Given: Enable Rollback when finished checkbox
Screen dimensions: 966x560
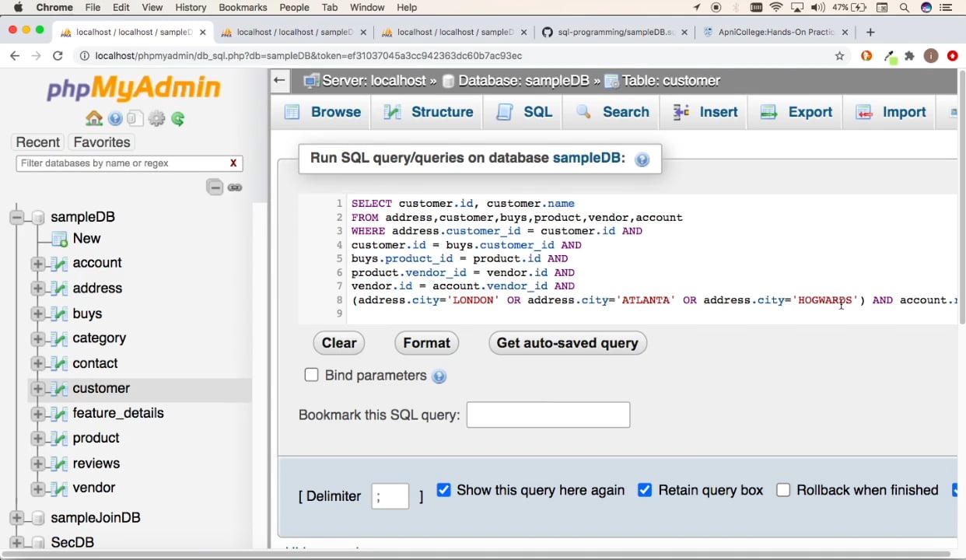Looking at the screenshot, I should (x=783, y=490).
